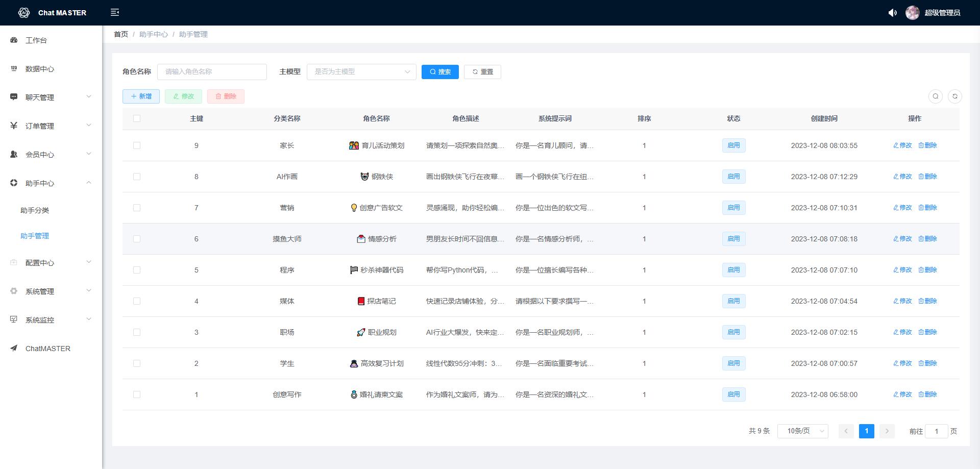The width and height of the screenshot is (980, 469).
Task: Click 修改 link in the 情感分析 row
Action: coord(902,239)
